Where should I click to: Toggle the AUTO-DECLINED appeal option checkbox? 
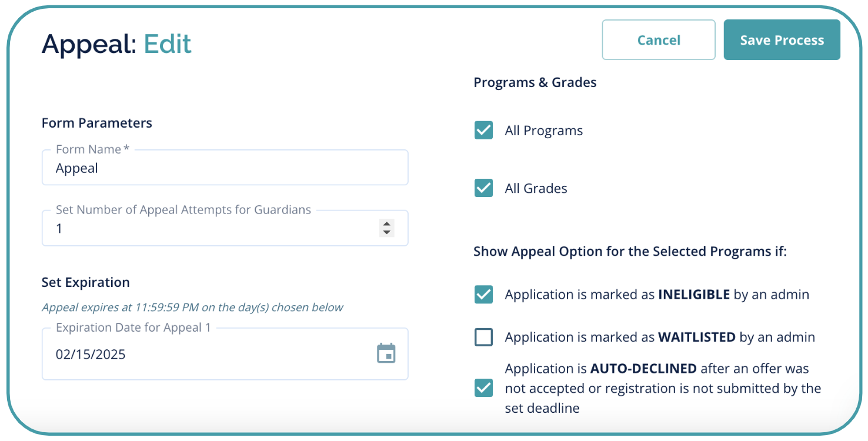(483, 388)
